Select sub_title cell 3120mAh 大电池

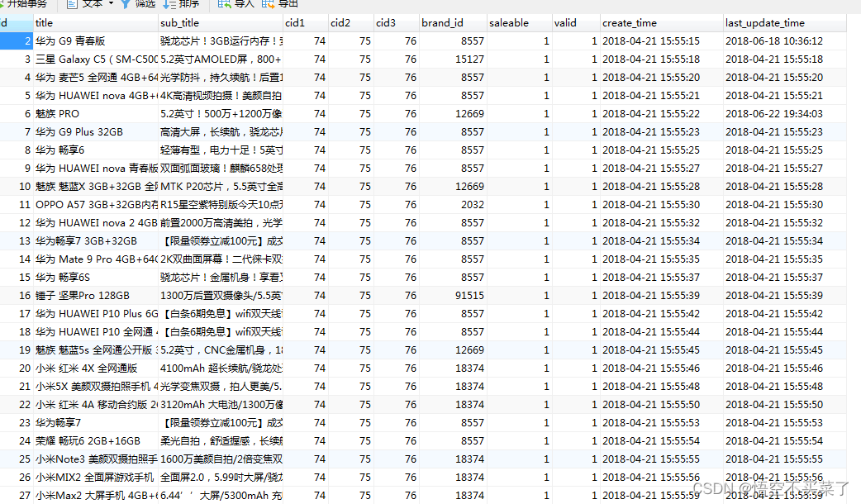(221, 405)
